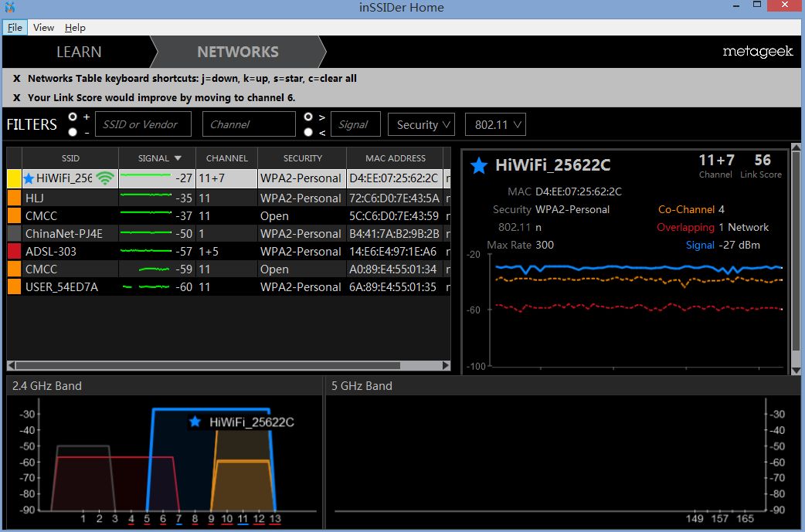Click the Co-Channel label in details
Image resolution: width=805 pixels, height=532 pixels.
pos(686,209)
